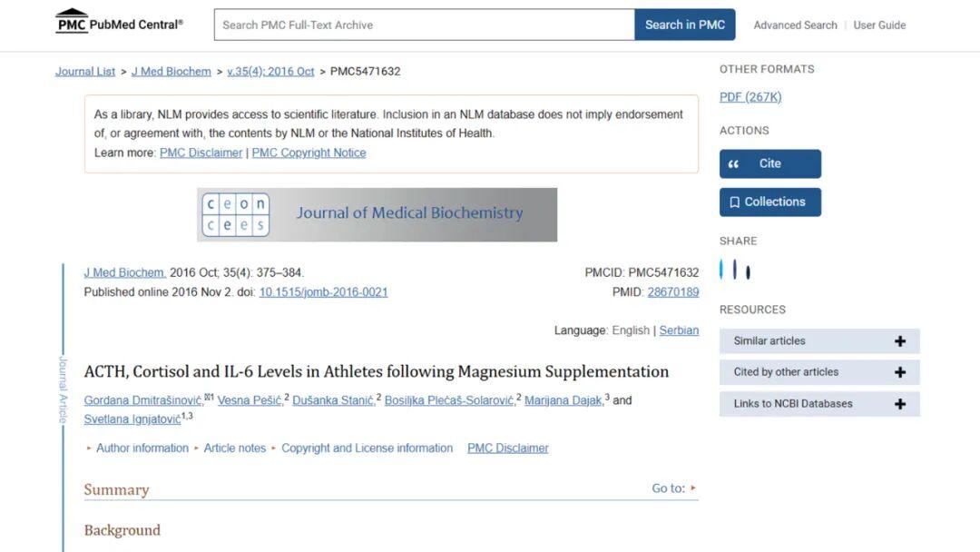
Task: Expand the Author information disclosure triangle
Action: [89, 448]
